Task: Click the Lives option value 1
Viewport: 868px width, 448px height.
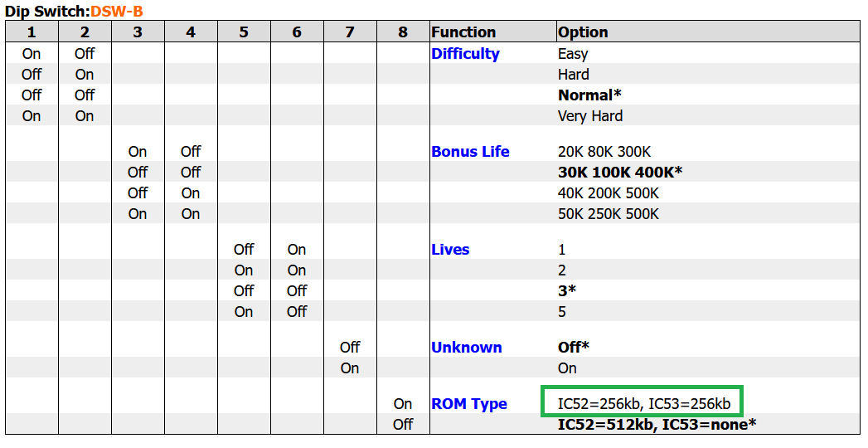Action: [x=562, y=249]
